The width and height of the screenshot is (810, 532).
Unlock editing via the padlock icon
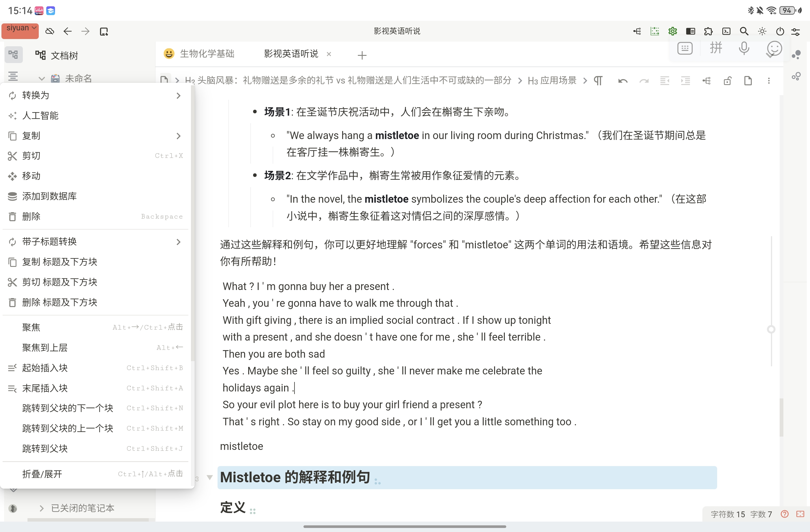[x=728, y=81]
